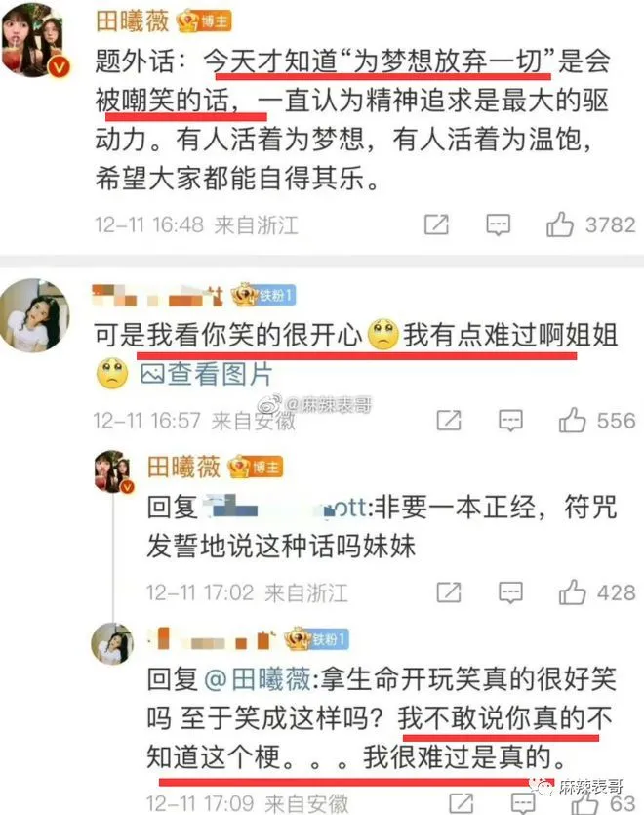Reply to the 16:57 comment from 安徽
The width and height of the screenshot is (644, 815).
(510, 421)
